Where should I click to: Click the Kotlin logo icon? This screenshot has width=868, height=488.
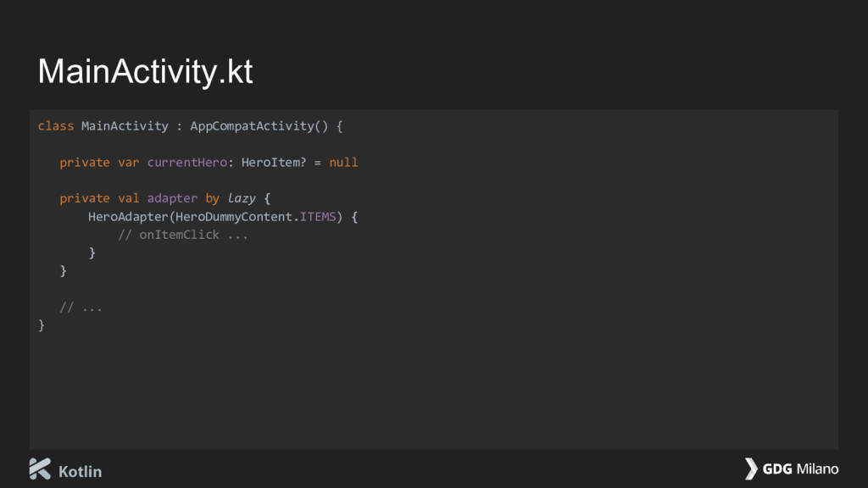(40, 469)
